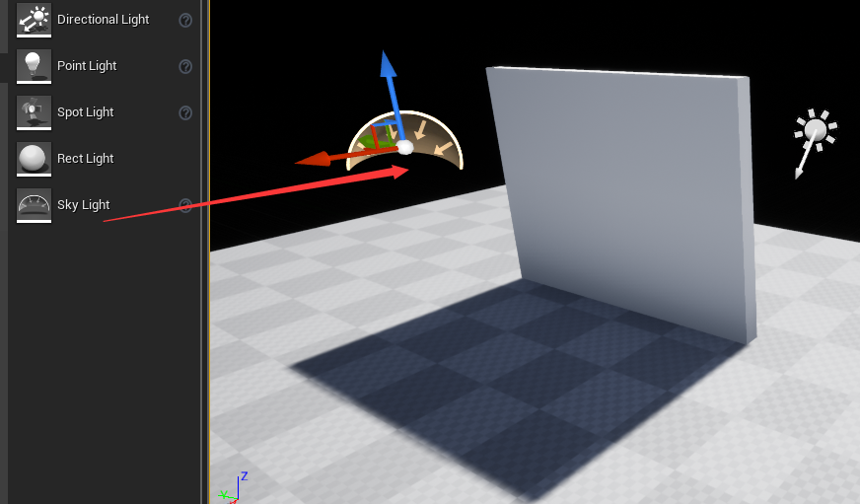Open help for Directional Light

(x=185, y=20)
